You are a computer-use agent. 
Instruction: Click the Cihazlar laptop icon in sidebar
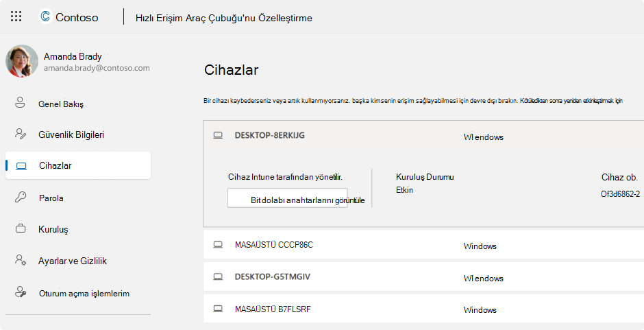[x=21, y=166]
